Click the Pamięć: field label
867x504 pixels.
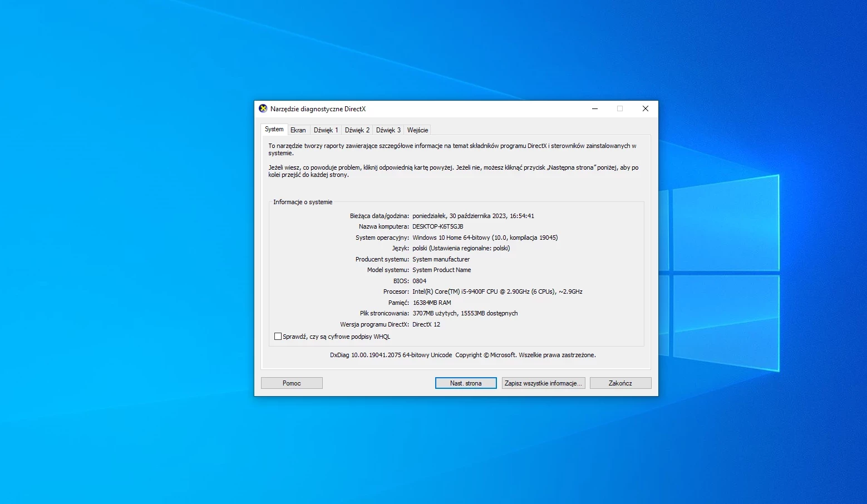(398, 303)
